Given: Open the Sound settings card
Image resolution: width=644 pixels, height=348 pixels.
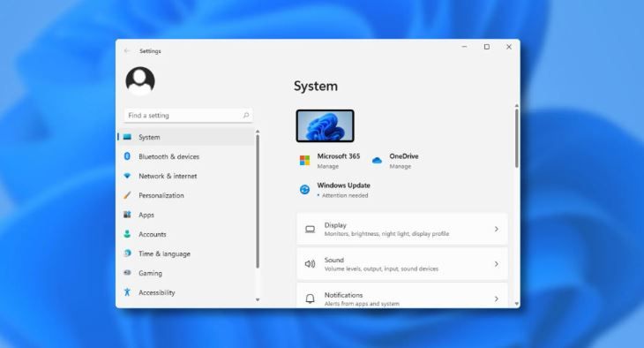Looking at the screenshot, I should 402,264.
